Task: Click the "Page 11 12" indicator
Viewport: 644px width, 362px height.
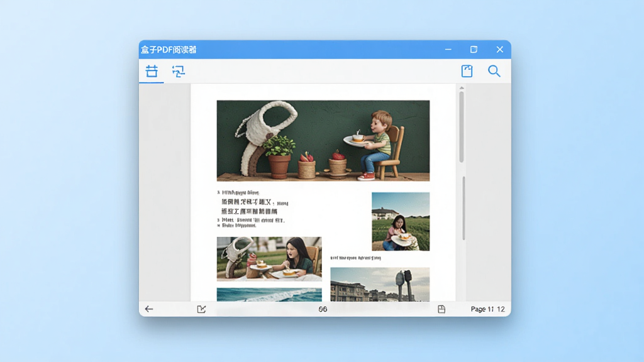Action: [487, 309]
